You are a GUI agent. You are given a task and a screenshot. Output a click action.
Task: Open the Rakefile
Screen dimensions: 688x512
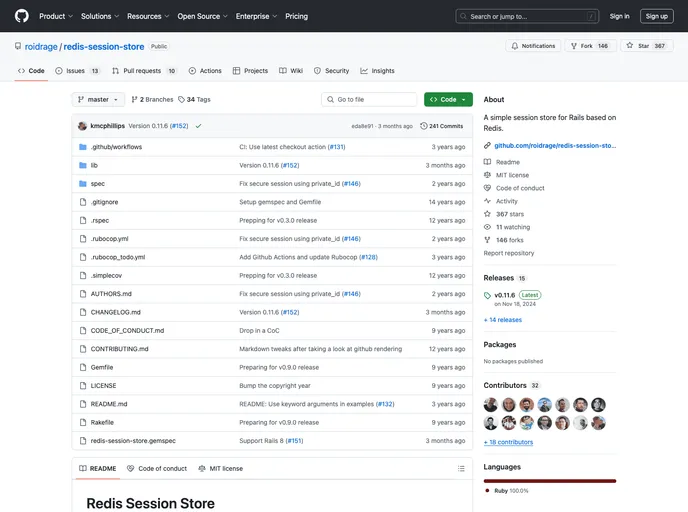click(x=102, y=422)
